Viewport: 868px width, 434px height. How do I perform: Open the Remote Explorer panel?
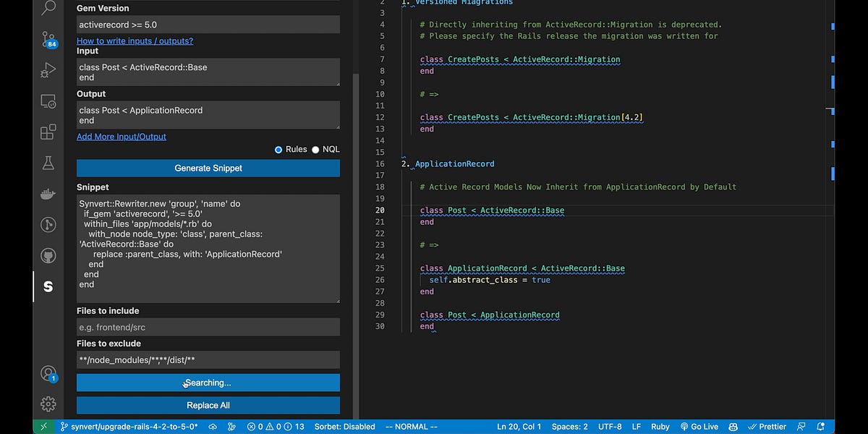coord(48,101)
